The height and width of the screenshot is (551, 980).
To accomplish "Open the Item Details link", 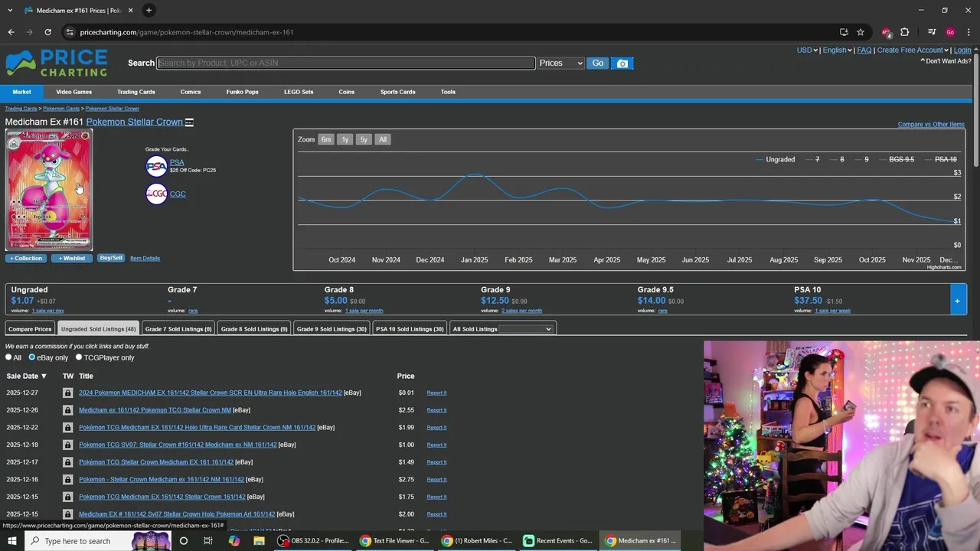I will (x=145, y=258).
